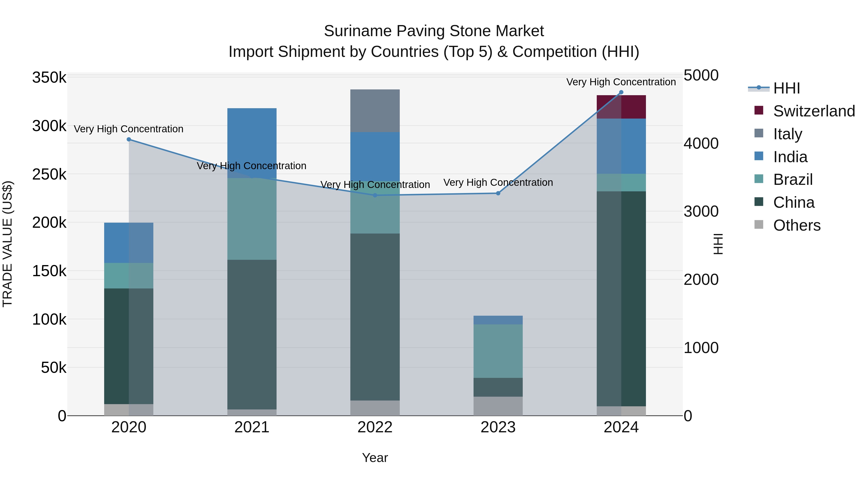Viewport: 868px width, 488px height.
Task: Click the TRADE VALUE (US$) axis title
Action: (7, 244)
